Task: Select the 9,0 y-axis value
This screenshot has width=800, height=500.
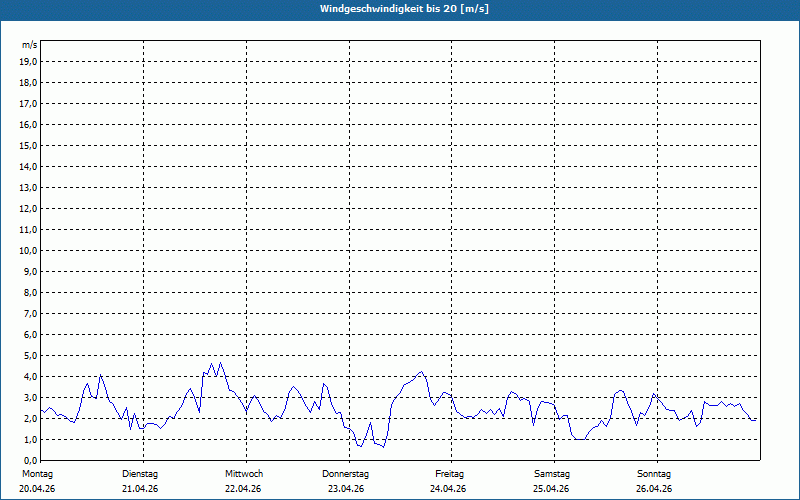Action: [30, 271]
